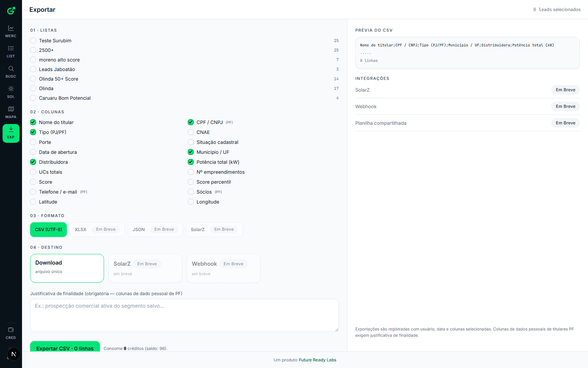Check the Olinda 50+ Score list
This screenshot has width=588, height=368.
tap(33, 79)
